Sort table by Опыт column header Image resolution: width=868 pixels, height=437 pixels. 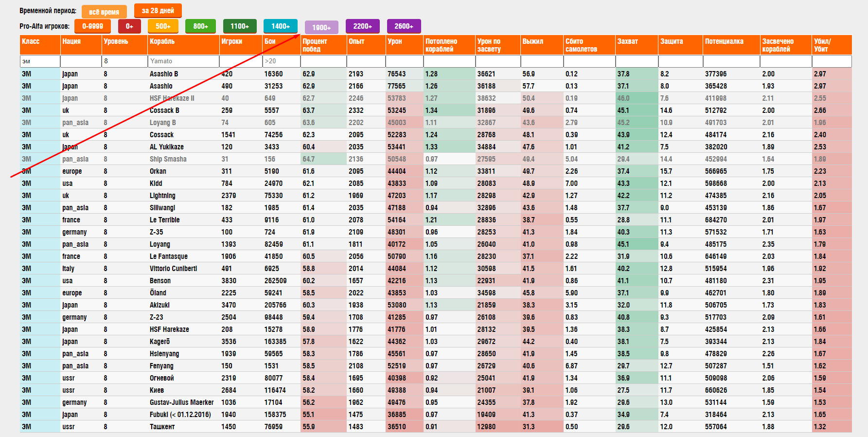pyautogui.click(x=366, y=45)
